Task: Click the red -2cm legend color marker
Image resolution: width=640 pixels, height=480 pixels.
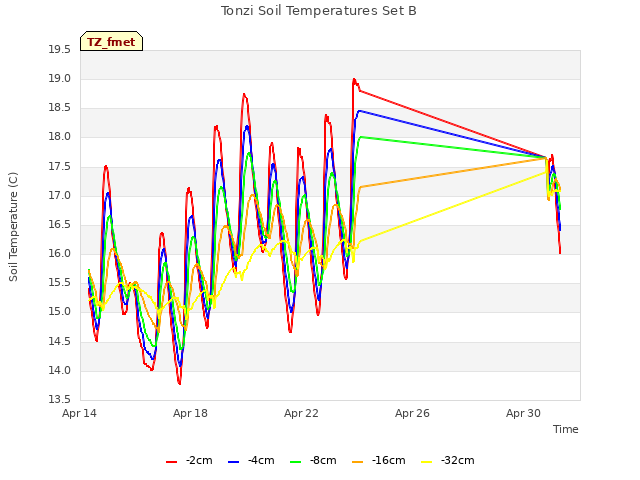Action: (x=171, y=462)
